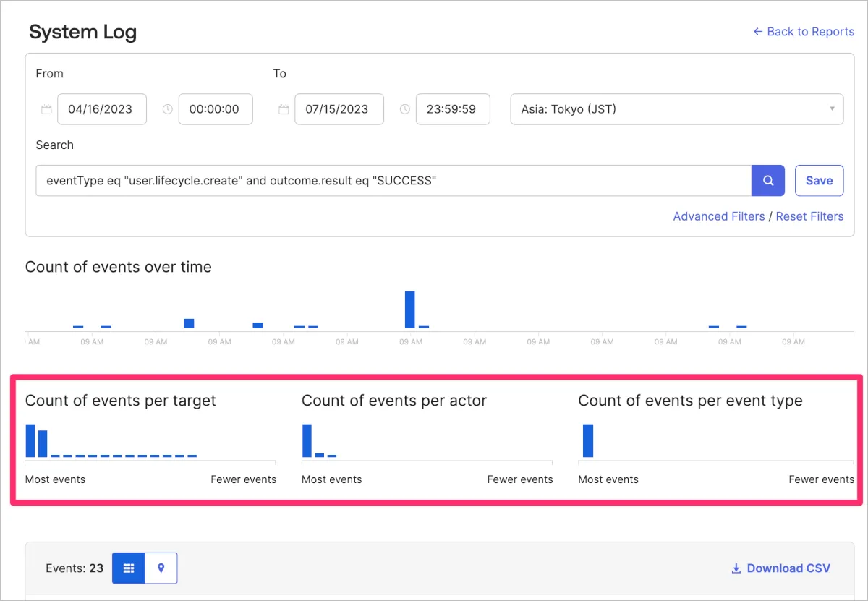
Task: Click the From time field 00:00:00
Action: (216, 109)
